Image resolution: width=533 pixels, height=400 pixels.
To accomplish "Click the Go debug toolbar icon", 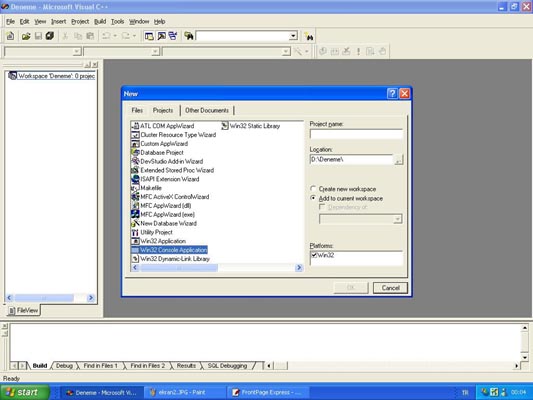I will coord(370,51).
